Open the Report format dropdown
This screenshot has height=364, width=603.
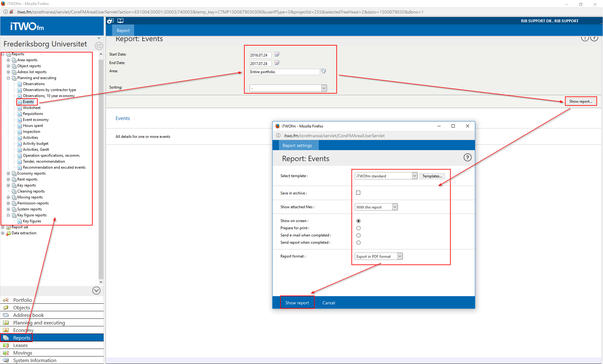point(378,257)
